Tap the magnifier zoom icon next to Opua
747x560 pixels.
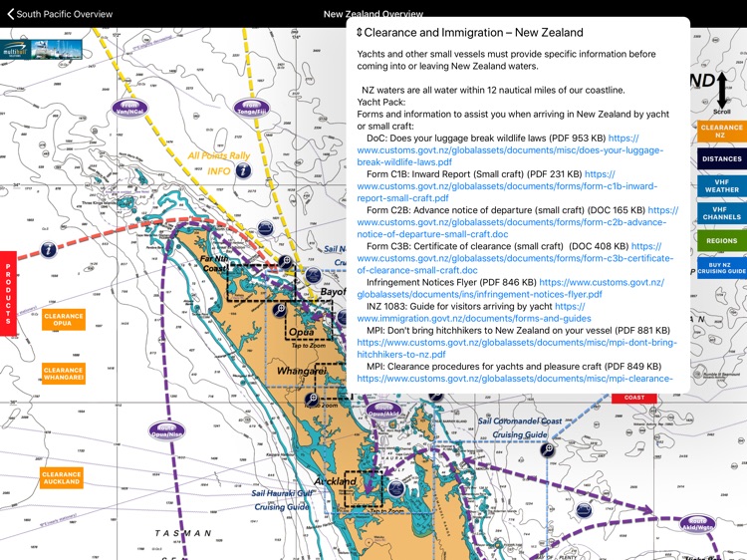pos(280,309)
